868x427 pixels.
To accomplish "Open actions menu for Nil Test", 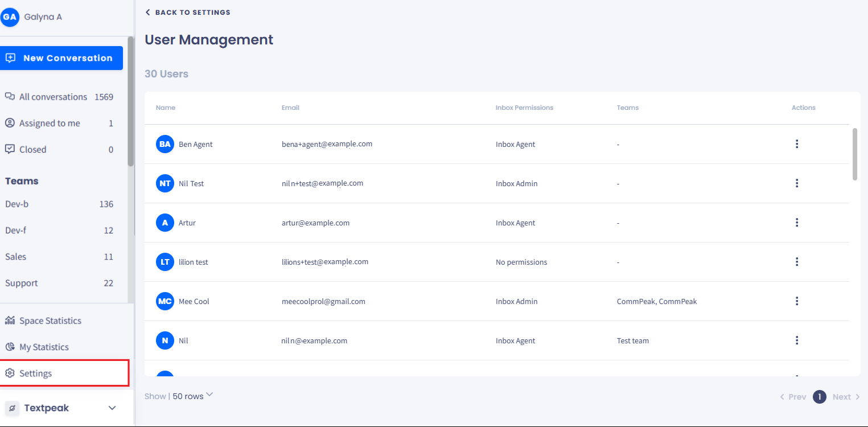I will [x=797, y=183].
